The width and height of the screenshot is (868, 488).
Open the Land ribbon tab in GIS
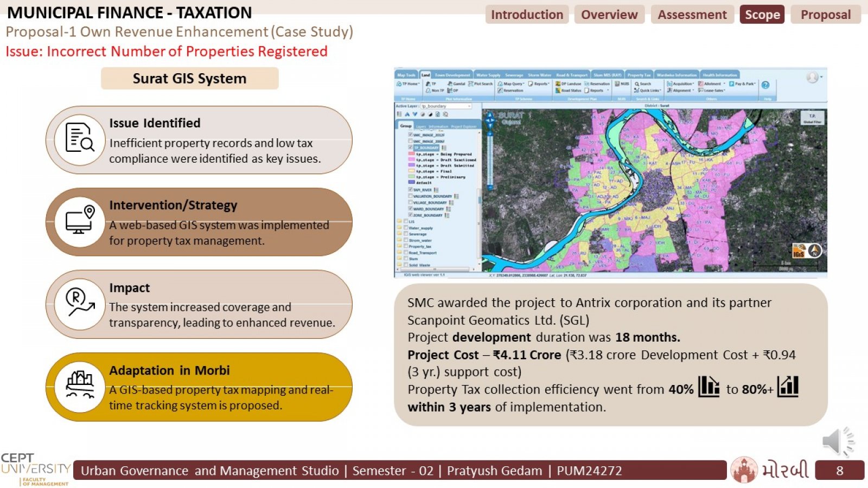425,75
